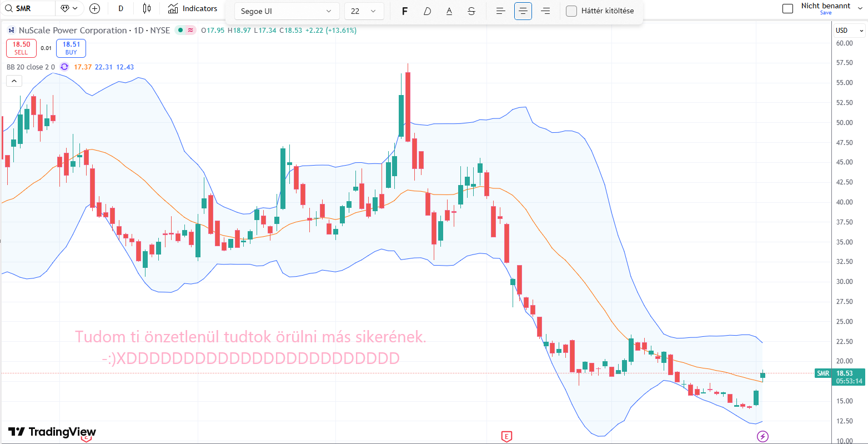The width and height of the screenshot is (868, 444).
Task: Select the center text alignment toggle
Action: click(523, 11)
